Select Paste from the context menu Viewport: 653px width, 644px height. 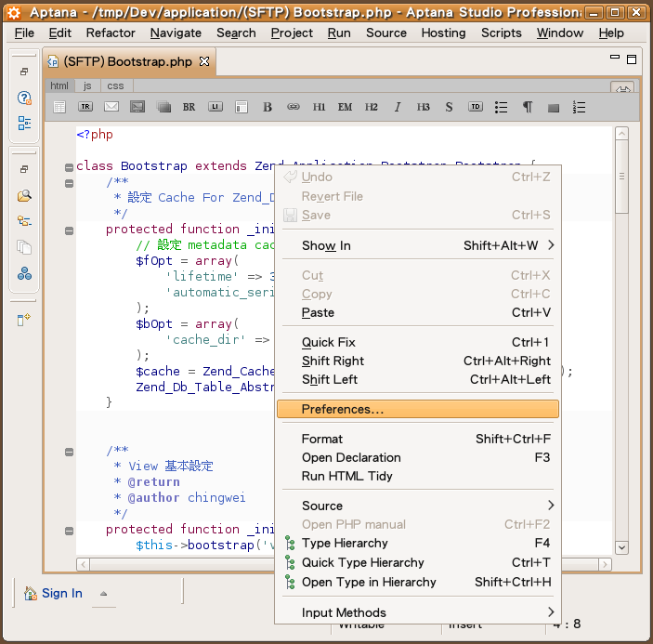(x=418, y=312)
